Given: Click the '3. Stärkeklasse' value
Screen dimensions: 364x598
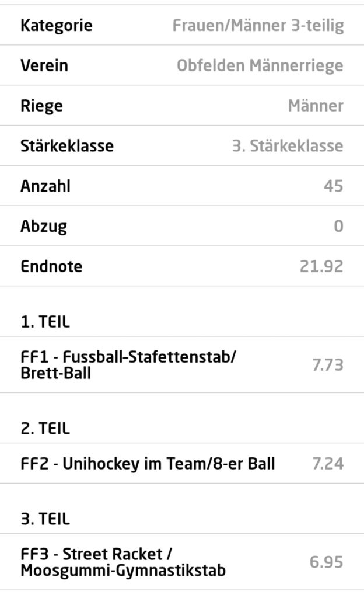Looking at the screenshot, I should (x=288, y=145).
